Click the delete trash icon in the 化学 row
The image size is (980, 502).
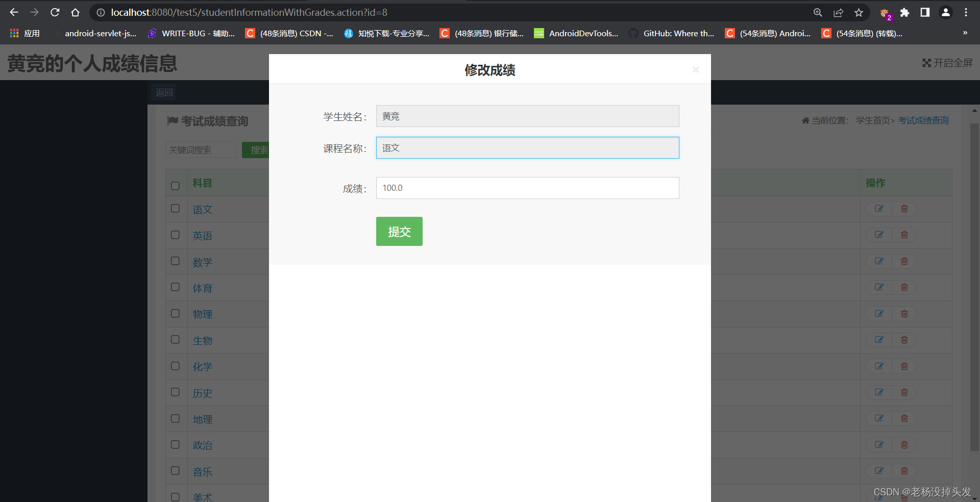904,366
